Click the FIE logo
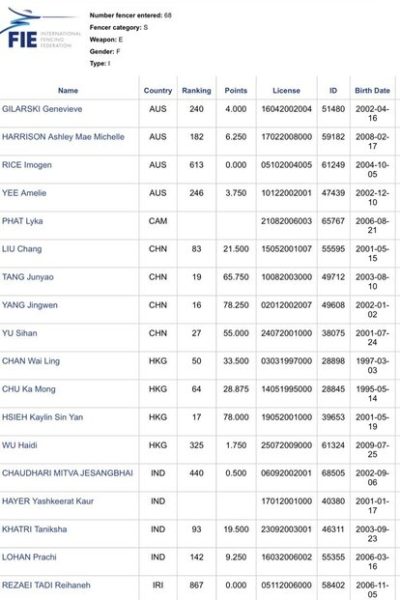Viewport: 400px width, 600px height. coord(39,29)
